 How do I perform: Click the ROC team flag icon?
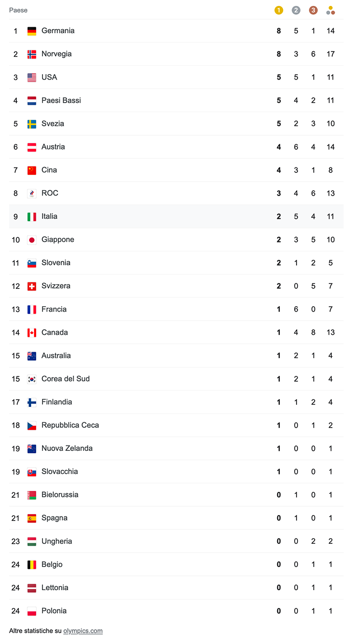point(32,193)
